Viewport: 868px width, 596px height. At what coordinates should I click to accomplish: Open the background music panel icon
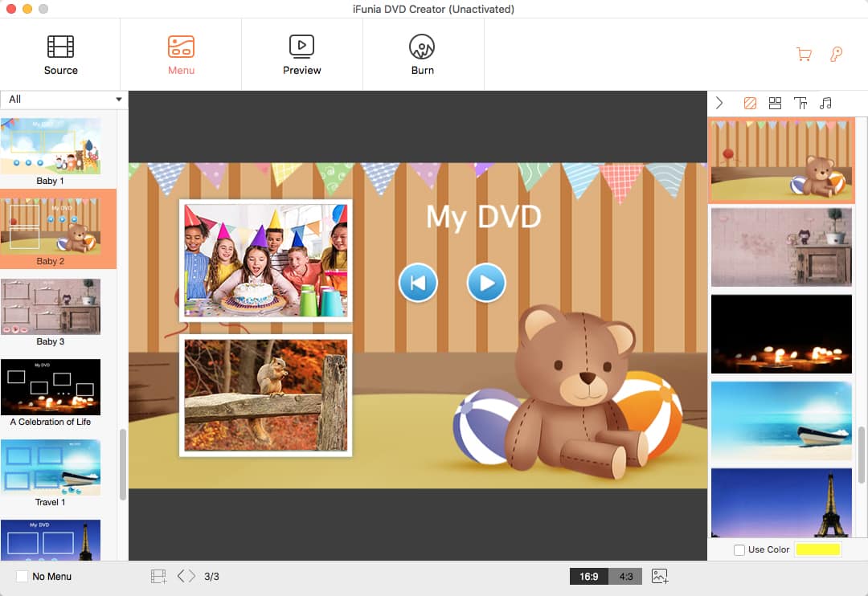[x=825, y=103]
